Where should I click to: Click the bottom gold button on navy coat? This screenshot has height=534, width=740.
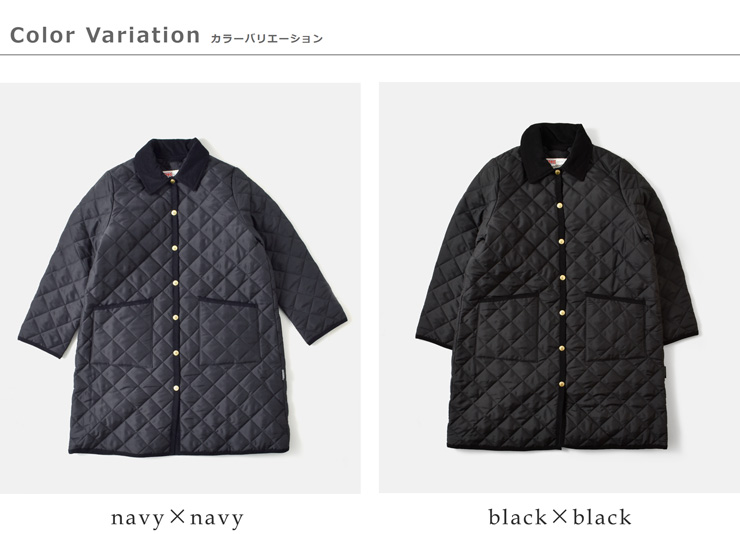177,388
